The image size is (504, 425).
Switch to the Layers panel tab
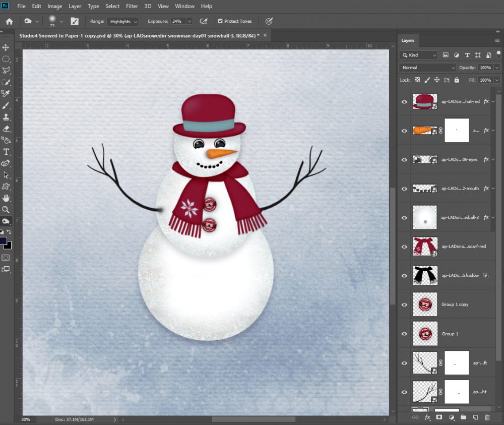coord(408,40)
